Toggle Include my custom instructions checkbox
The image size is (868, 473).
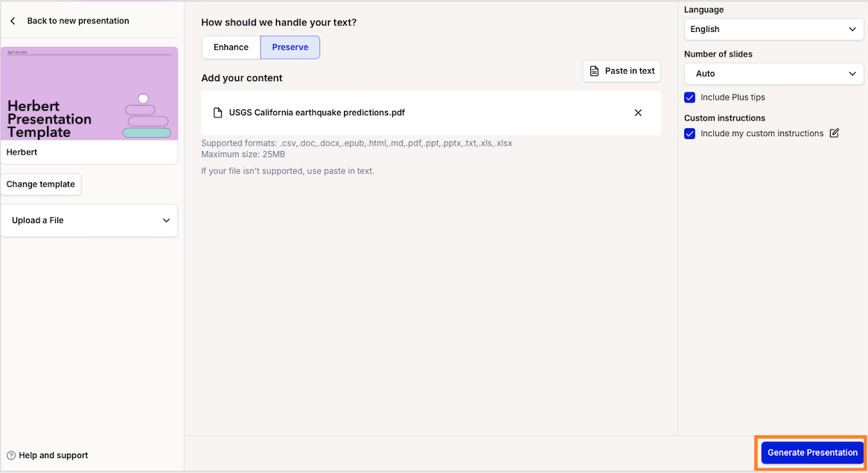pos(690,134)
